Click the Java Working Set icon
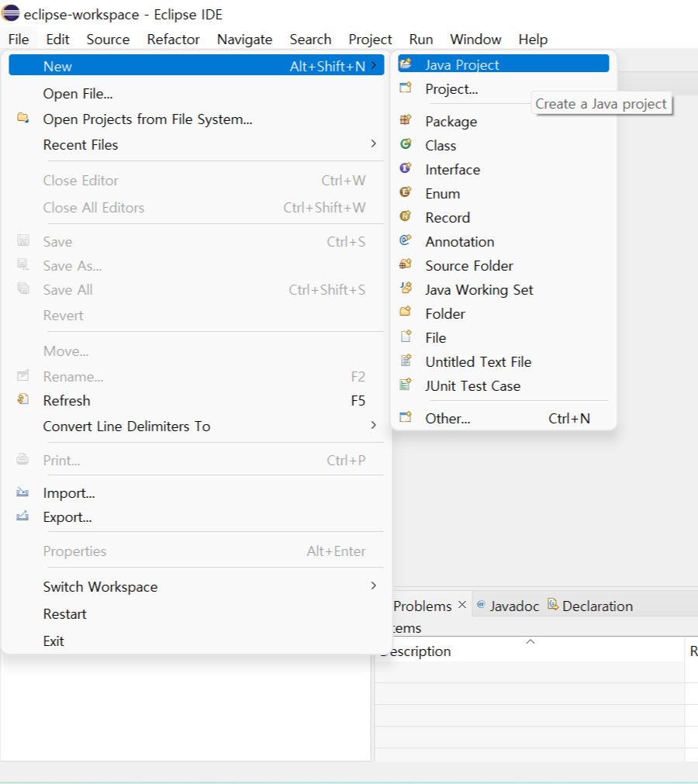The image size is (698, 784). coord(406,288)
